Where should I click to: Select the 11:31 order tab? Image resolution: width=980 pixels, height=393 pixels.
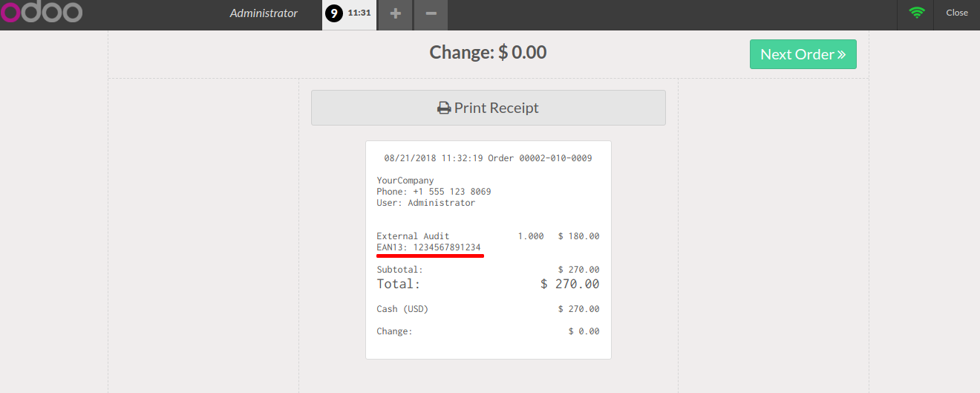tap(350, 14)
